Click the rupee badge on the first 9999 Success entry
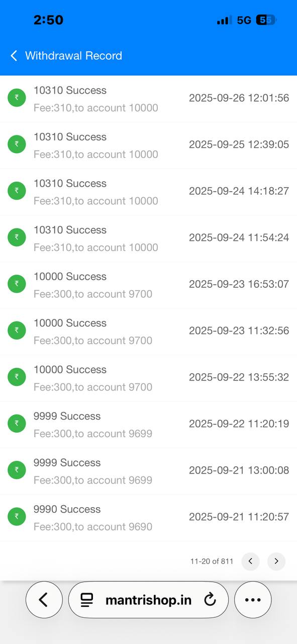This screenshot has width=297, height=644. (17, 423)
